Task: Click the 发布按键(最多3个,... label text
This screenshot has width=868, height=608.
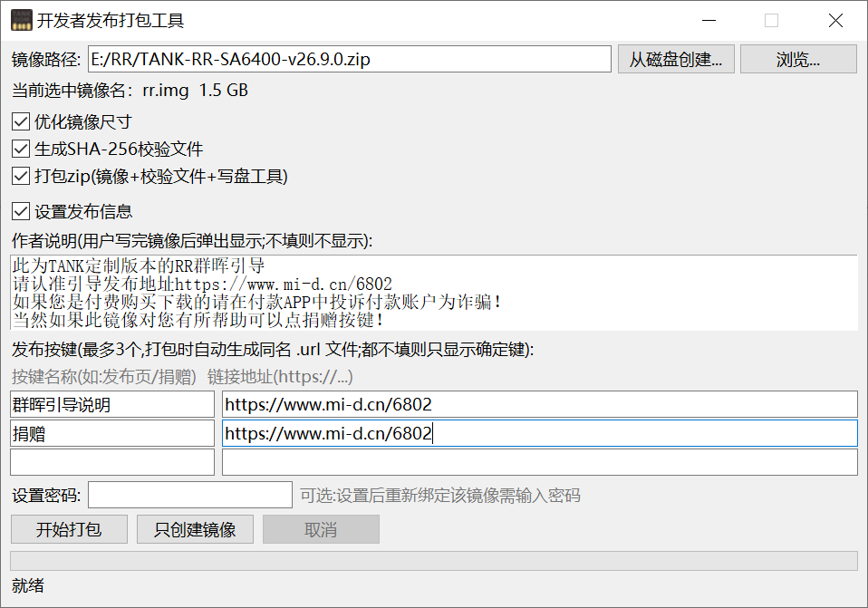Action: pos(273,350)
